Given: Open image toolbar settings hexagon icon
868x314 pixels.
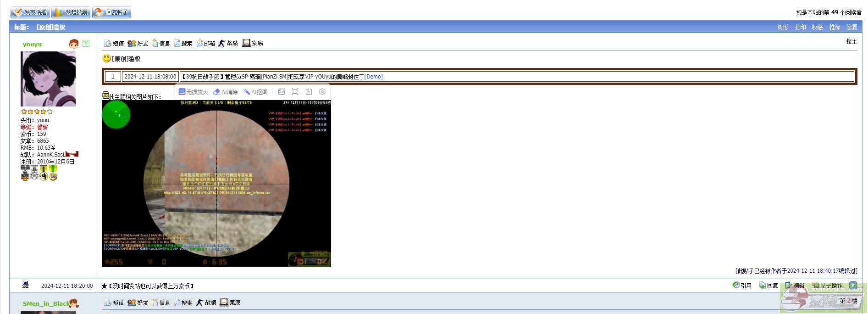Looking at the screenshot, I should [x=322, y=92].
